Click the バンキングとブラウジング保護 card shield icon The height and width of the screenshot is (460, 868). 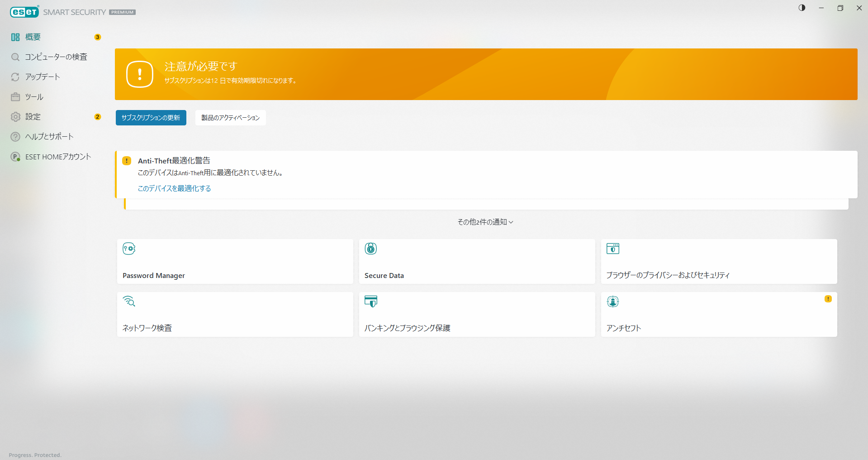(x=371, y=301)
